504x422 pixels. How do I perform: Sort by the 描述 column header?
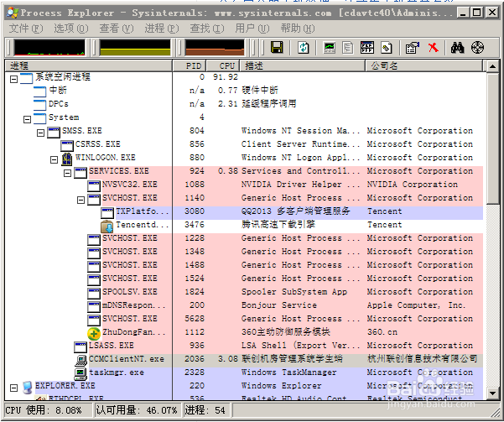point(302,65)
